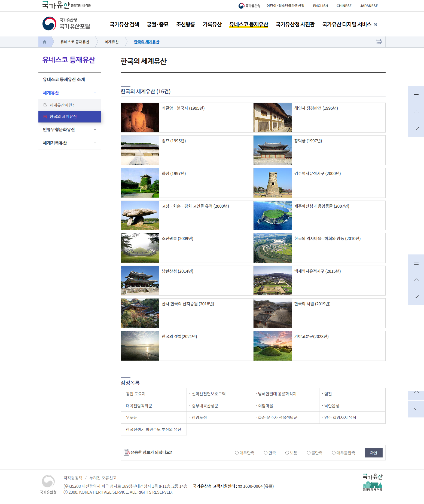Click the printer icon to print the page
Image resolution: width=424 pixels, height=504 pixels.
click(378, 42)
